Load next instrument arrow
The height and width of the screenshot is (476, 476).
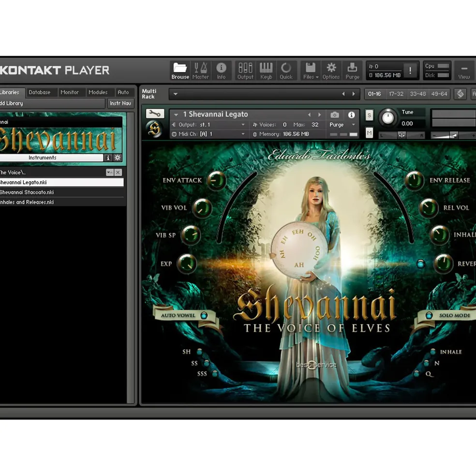click(x=319, y=115)
